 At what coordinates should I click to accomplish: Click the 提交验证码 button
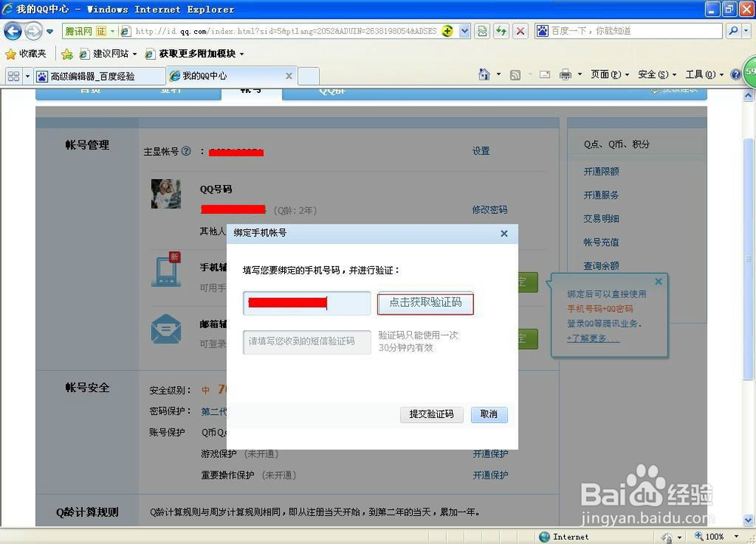432,414
